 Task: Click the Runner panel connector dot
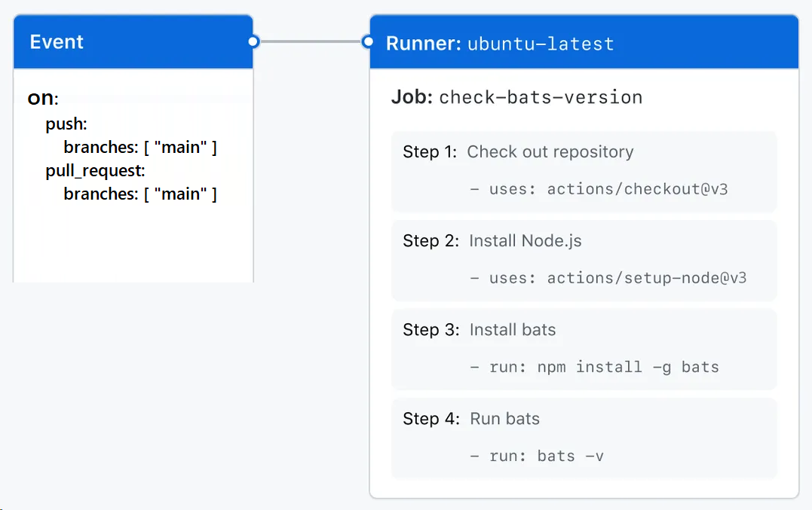(x=368, y=41)
